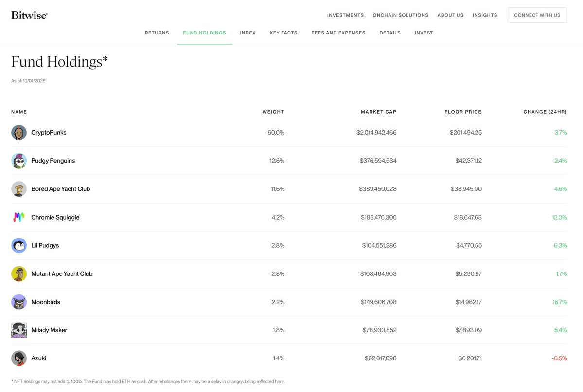
Task: Click the Invest section link
Action: click(424, 33)
